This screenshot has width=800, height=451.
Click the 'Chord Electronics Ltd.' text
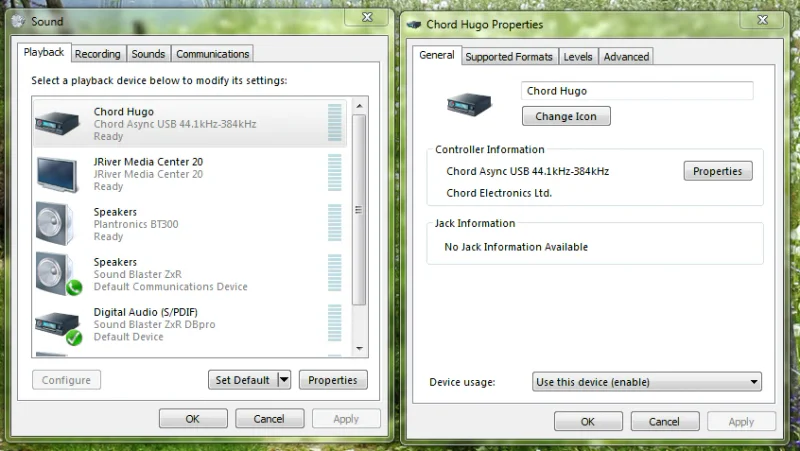pos(499,193)
